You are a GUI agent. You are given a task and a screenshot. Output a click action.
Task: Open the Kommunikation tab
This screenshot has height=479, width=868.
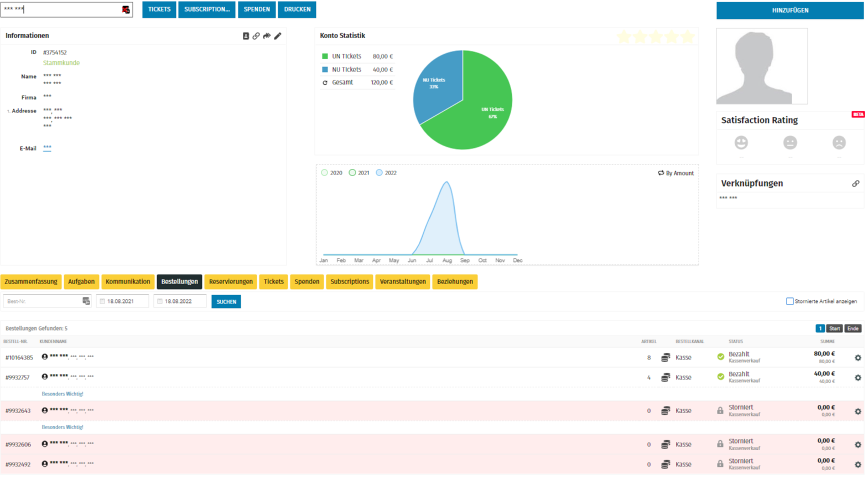128,282
